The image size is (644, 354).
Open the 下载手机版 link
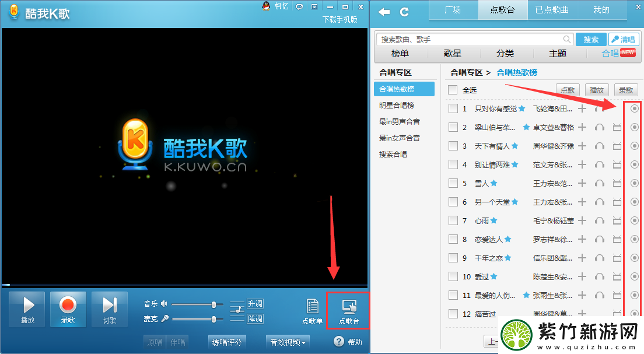pos(339,19)
